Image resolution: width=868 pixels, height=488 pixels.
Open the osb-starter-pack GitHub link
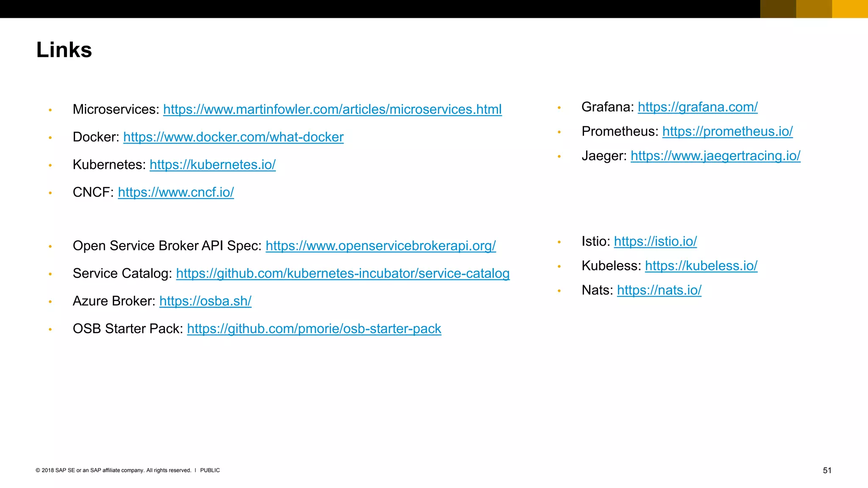(x=314, y=329)
